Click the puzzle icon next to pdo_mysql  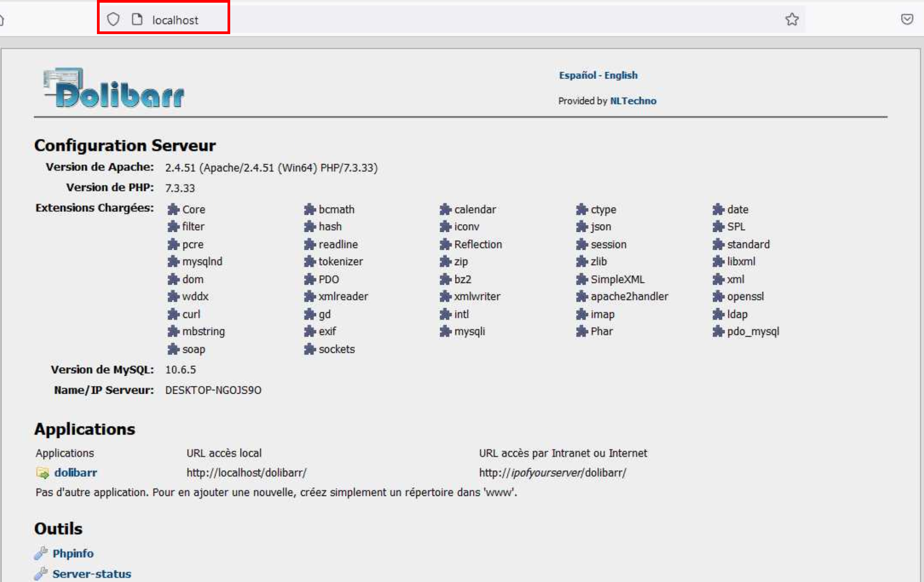tap(718, 331)
